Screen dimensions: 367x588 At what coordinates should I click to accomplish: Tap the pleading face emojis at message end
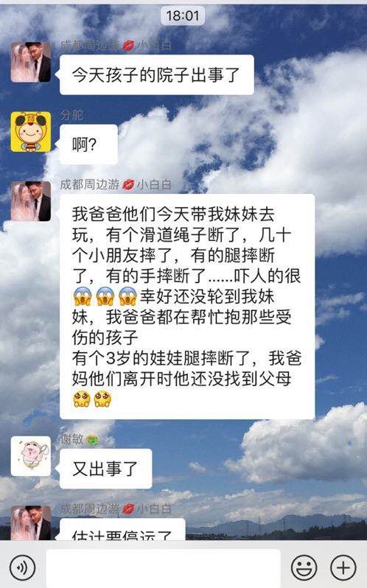point(92,399)
